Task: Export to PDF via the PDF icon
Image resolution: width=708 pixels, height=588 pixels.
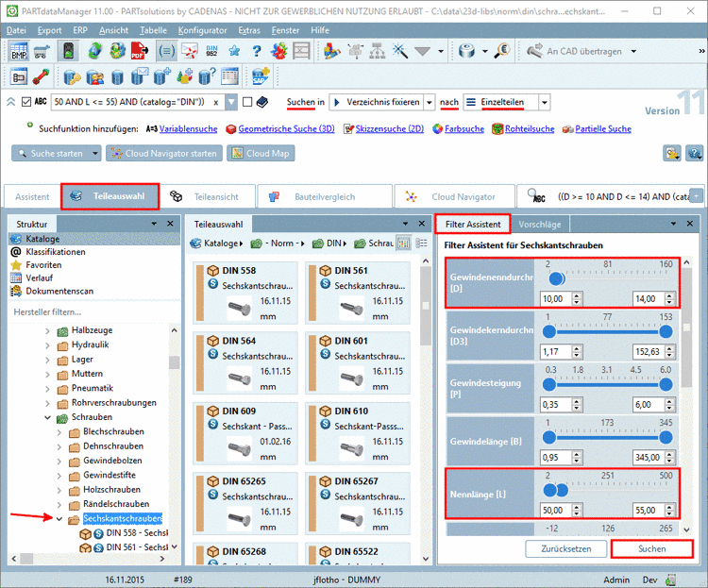Action: [140, 51]
